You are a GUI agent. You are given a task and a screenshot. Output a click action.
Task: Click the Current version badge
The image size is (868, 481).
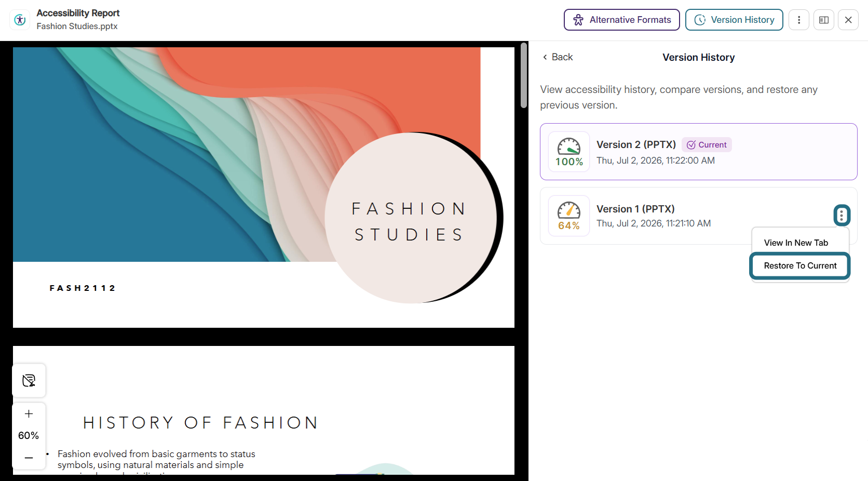[x=707, y=145]
